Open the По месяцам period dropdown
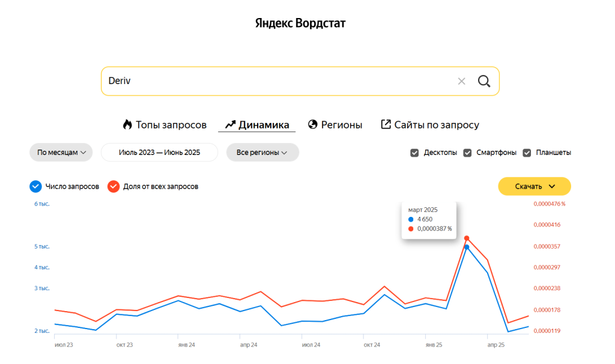Image resolution: width=615 pixels, height=364 pixels. click(x=61, y=153)
